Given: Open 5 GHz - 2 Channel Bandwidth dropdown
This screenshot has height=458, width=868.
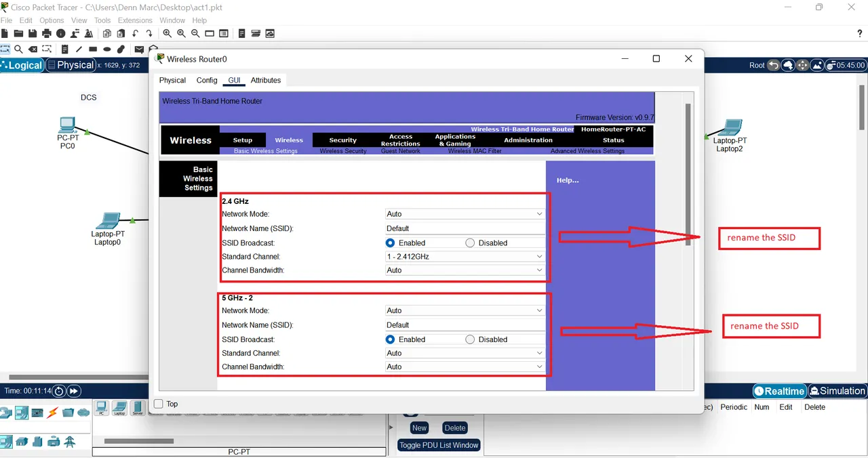Looking at the screenshot, I should pyautogui.click(x=465, y=367).
